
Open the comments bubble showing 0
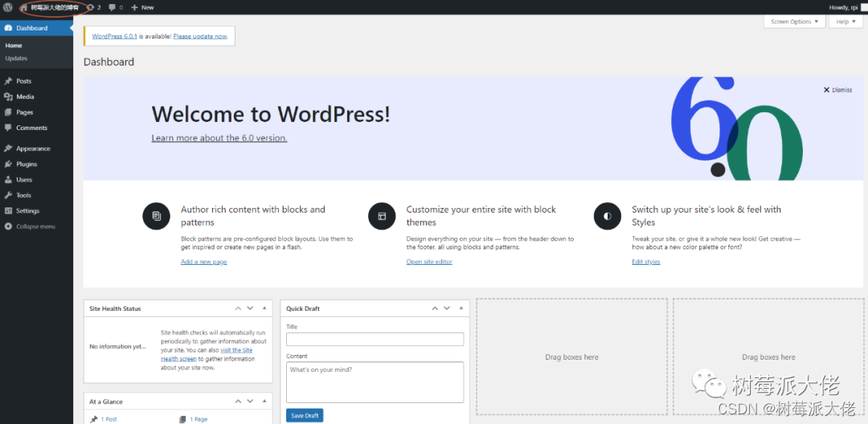click(x=117, y=7)
